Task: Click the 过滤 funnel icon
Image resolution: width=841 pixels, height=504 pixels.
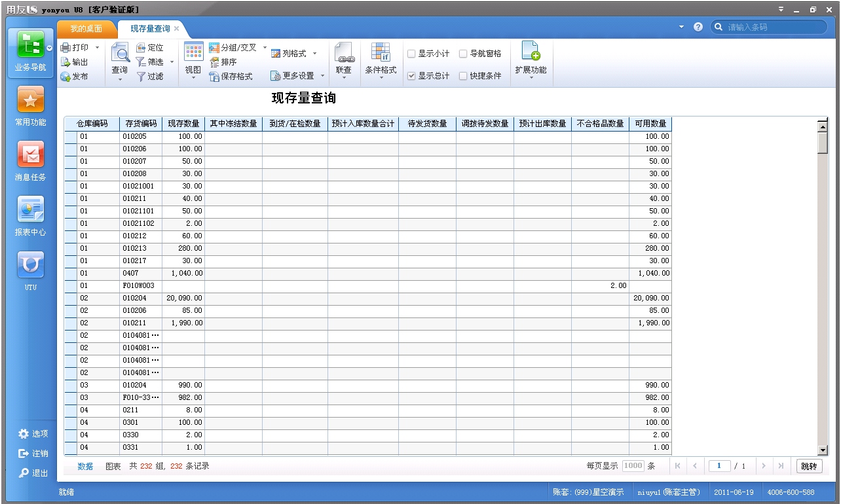Action: (x=141, y=77)
